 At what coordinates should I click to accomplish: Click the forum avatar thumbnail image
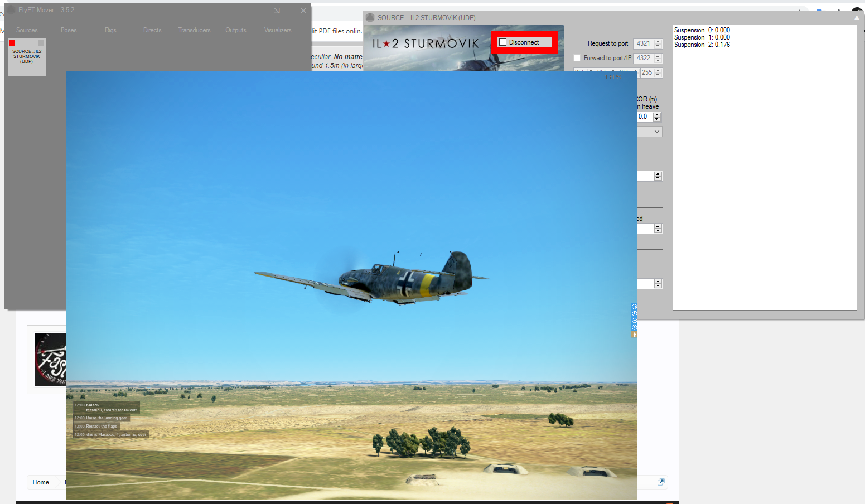pyautogui.click(x=50, y=360)
